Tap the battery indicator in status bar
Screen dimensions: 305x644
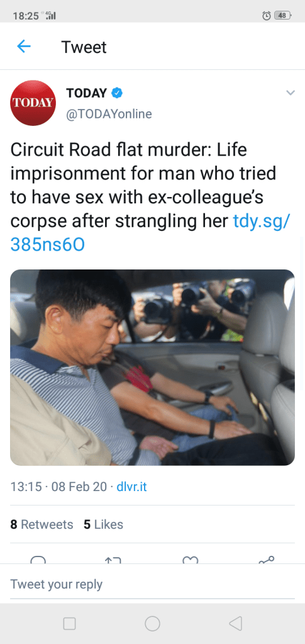pos(282,16)
